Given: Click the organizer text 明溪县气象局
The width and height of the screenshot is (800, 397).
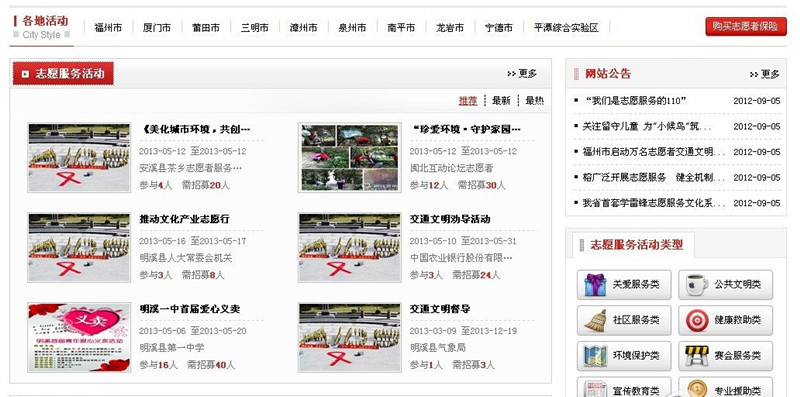Looking at the screenshot, I should pyautogui.click(x=438, y=348).
